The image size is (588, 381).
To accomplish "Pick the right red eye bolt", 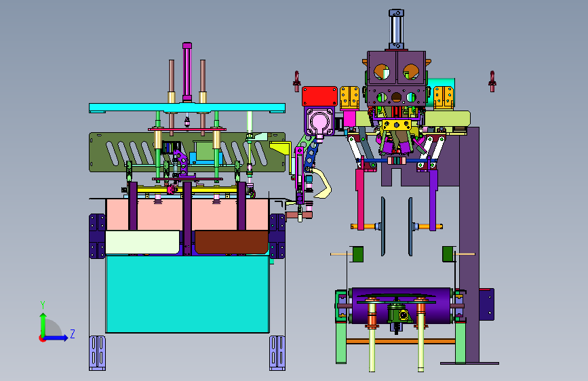I will (x=492, y=81).
